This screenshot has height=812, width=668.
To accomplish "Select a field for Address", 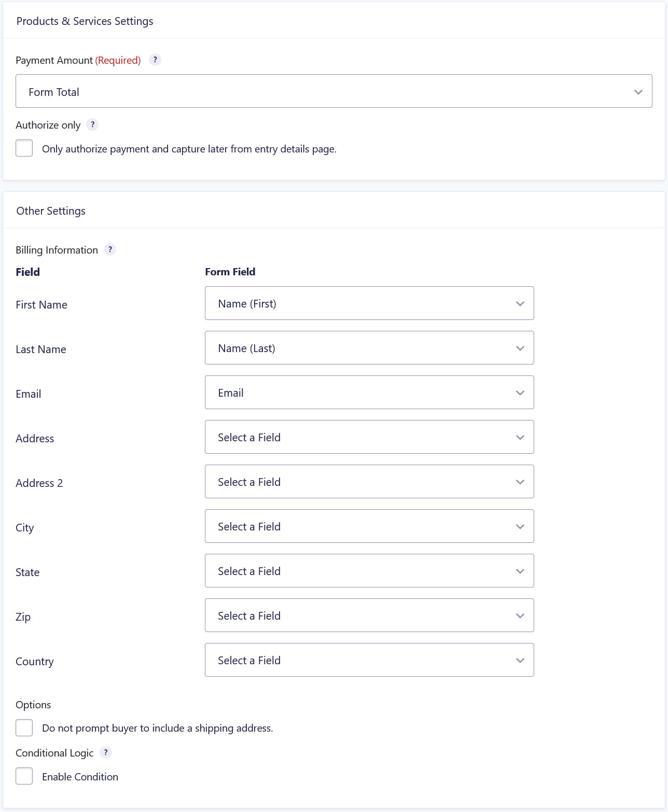I will point(369,437).
